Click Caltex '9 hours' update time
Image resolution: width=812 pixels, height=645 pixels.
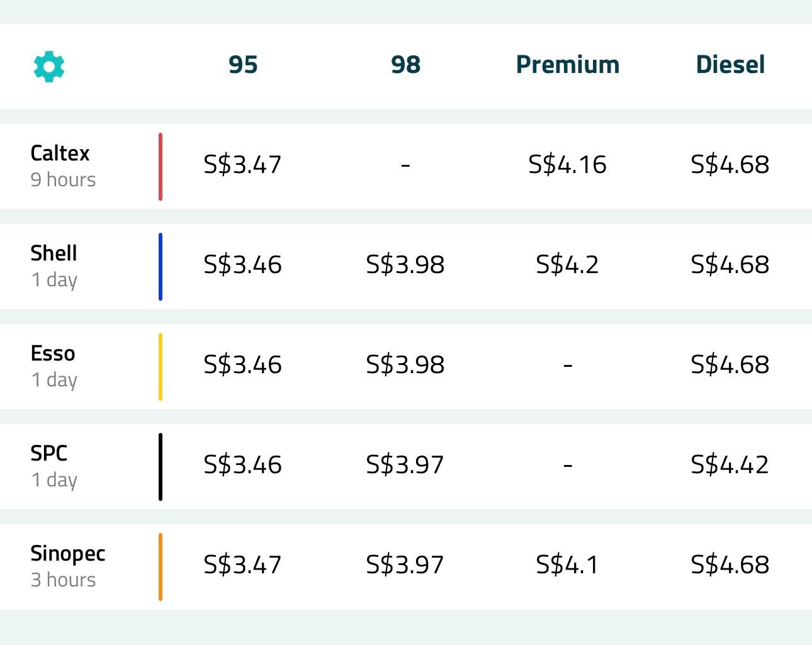point(63,180)
